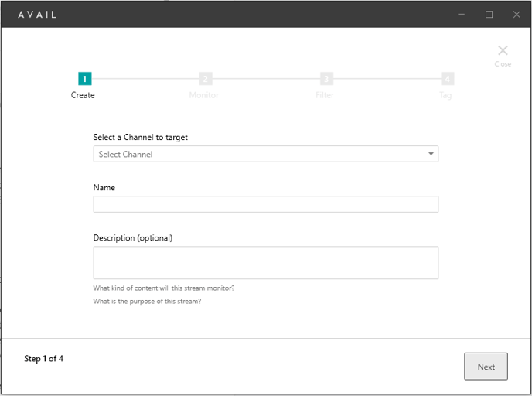This screenshot has width=532, height=396.
Task: Select the Create step label
Action: [x=83, y=95]
